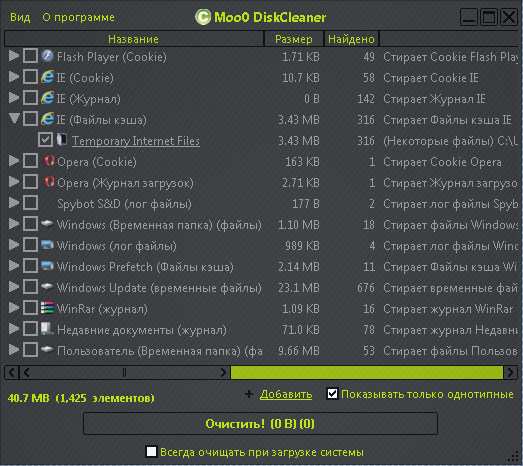Expand the Windows Update (временные файлы) row

coord(13,287)
